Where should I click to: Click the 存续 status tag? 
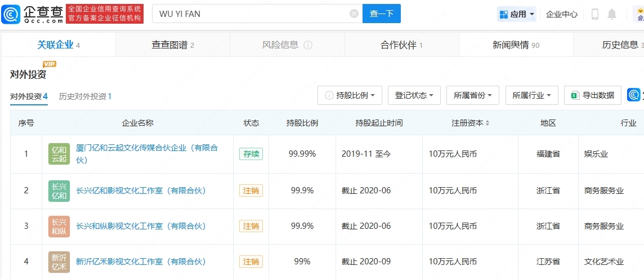click(251, 154)
